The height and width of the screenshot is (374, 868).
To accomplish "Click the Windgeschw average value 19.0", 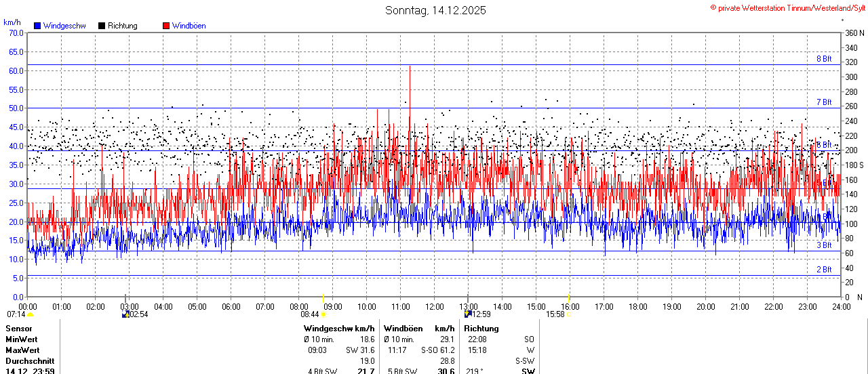I will pyautogui.click(x=367, y=361).
